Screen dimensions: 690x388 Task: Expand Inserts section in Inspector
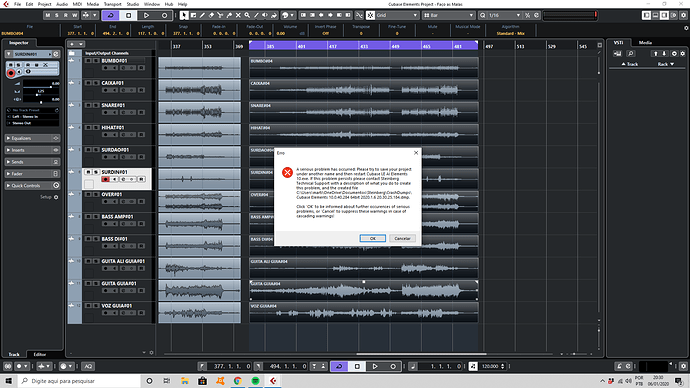tap(32, 150)
